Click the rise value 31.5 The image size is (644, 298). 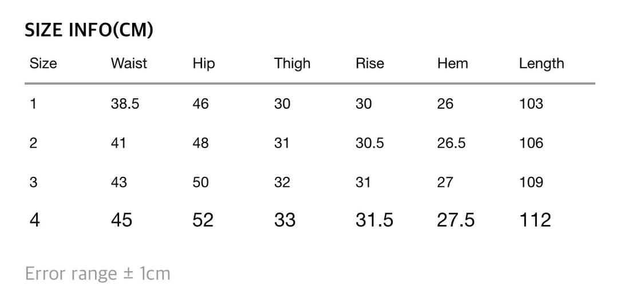pos(374,220)
